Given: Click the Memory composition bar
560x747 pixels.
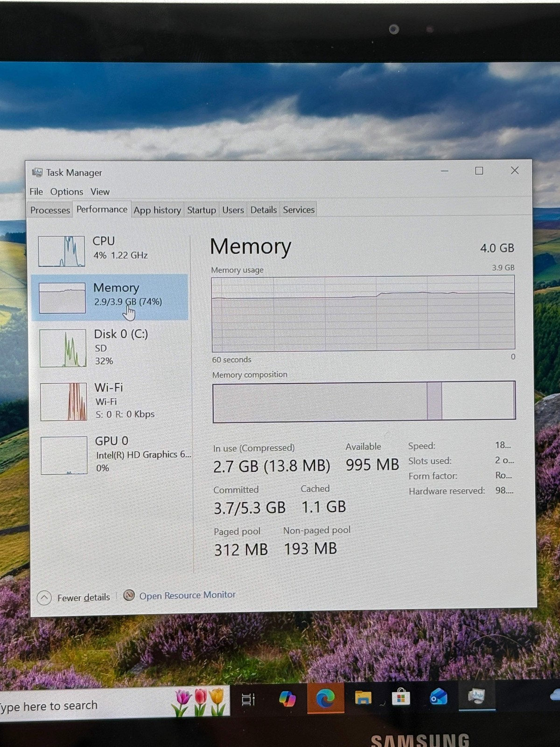Looking at the screenshot, I should (364, 402).
